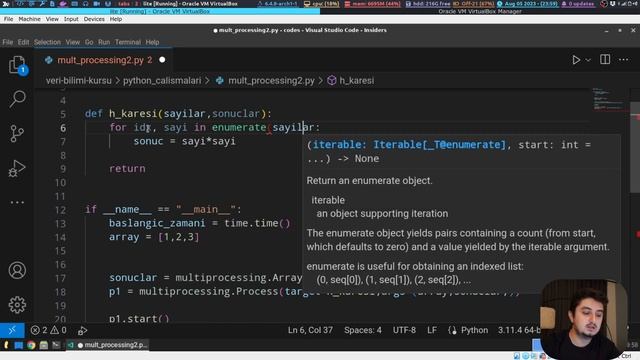The image size is (640, 360).
Task: Open the Go menu in VS Code
Action: click(89, 42)
